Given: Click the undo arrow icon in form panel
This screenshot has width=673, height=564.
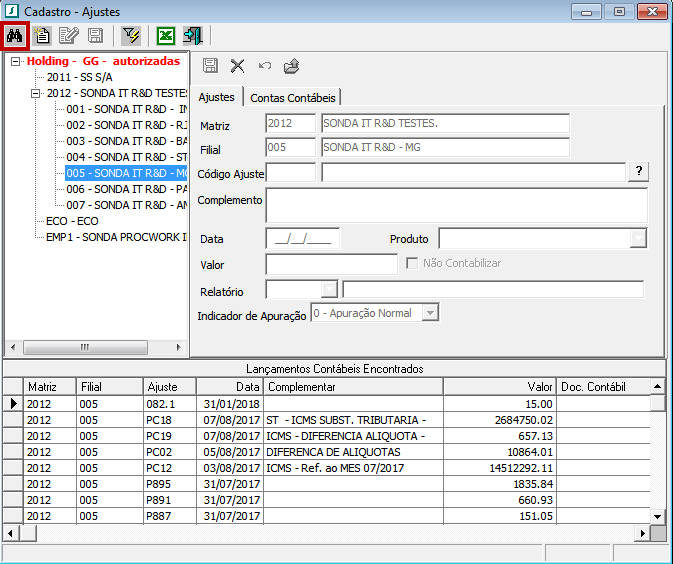Looking at the screenshot, I should click(264, 66).
